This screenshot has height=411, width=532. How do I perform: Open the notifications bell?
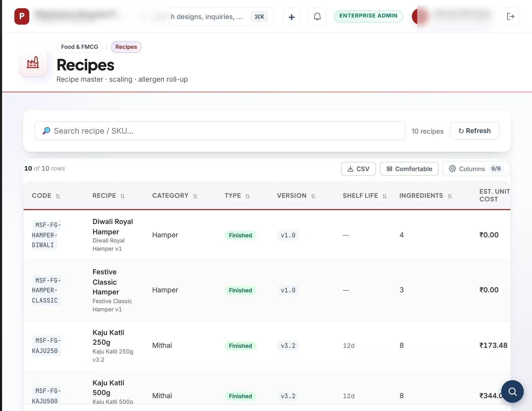[x=317, y=17]
